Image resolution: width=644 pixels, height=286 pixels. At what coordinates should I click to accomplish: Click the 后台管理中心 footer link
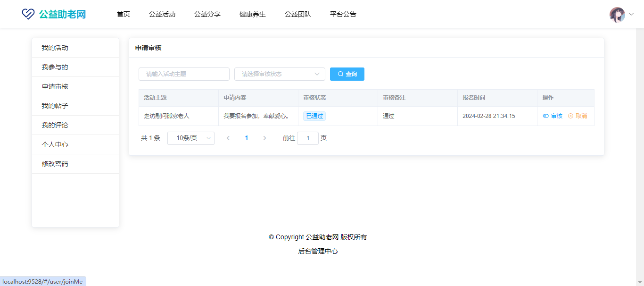[x=318, y=252]
